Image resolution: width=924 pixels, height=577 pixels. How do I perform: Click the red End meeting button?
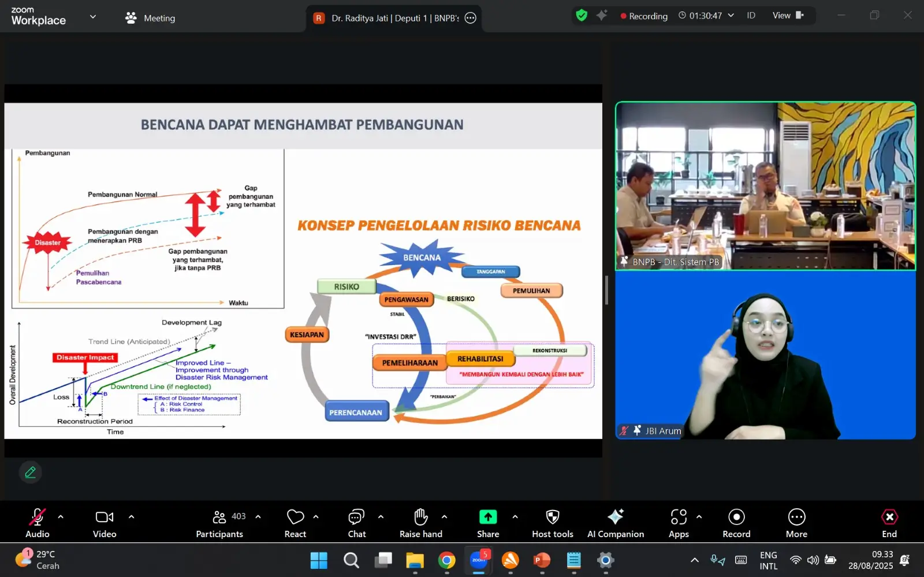(x=889, y=523)
